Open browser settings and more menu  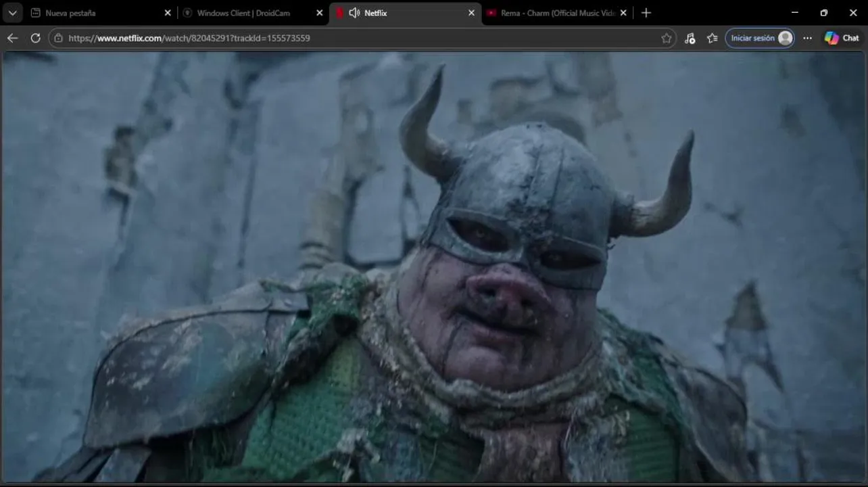[808, 38]
